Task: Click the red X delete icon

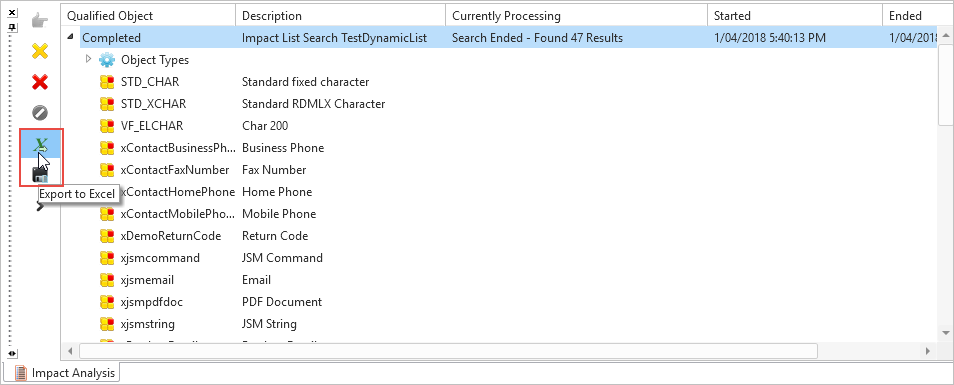Action: pos(40,82)
